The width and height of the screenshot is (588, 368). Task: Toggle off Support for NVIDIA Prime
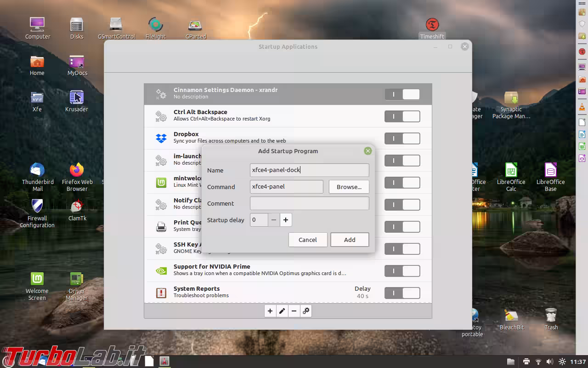click(402, 271)
